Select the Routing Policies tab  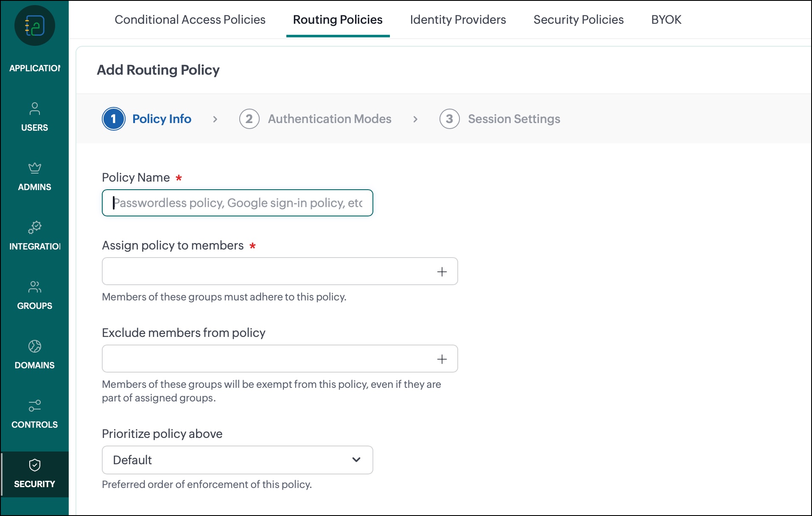pyautogui.click(x=338, y=20)
